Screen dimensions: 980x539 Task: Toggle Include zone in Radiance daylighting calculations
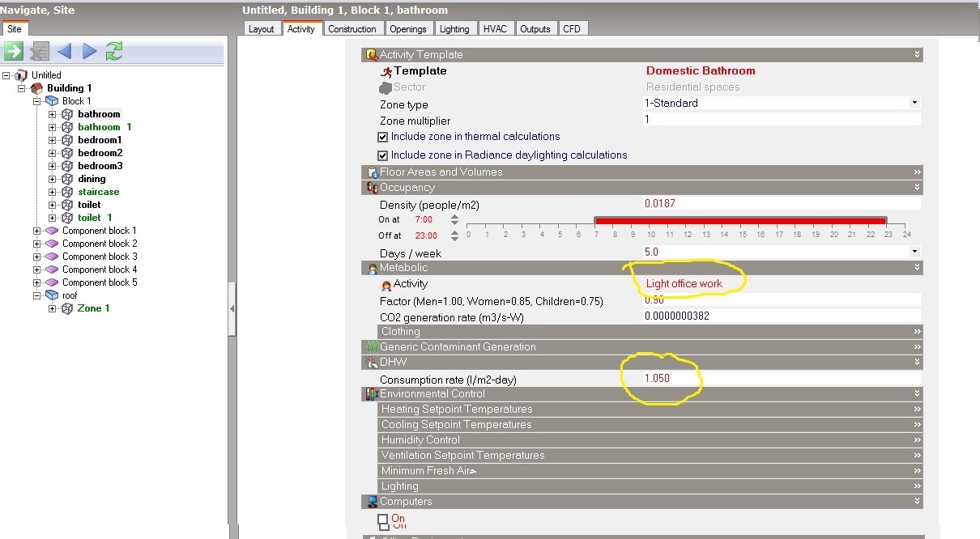[x=383, y=155]
